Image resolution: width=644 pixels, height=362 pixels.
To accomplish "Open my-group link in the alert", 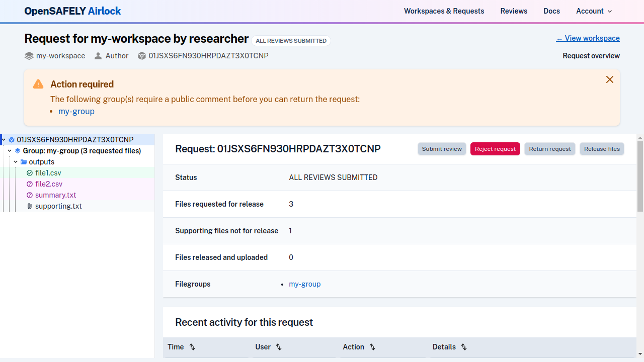I will point(76,112).
